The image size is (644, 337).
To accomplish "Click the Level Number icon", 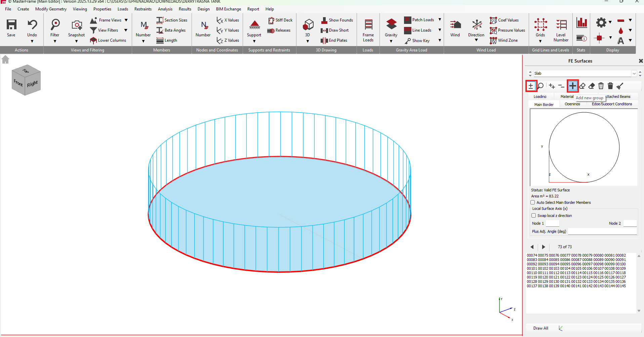I will tap(561, 25).
